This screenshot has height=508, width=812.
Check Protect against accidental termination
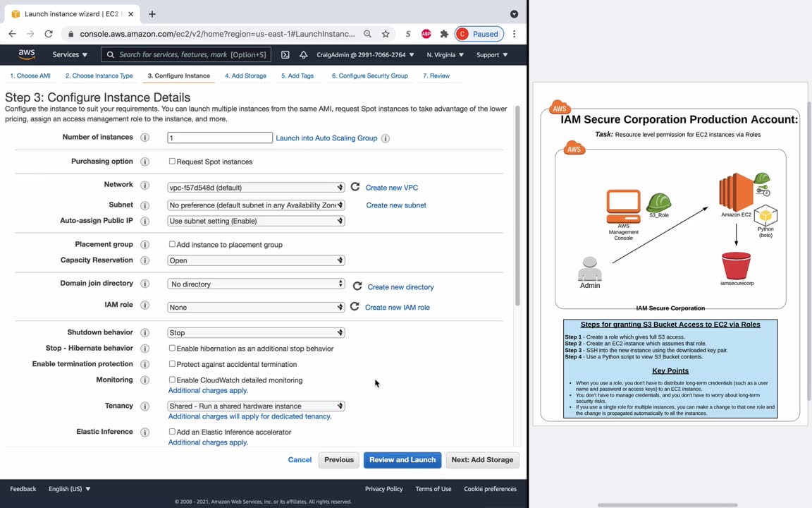172,364
